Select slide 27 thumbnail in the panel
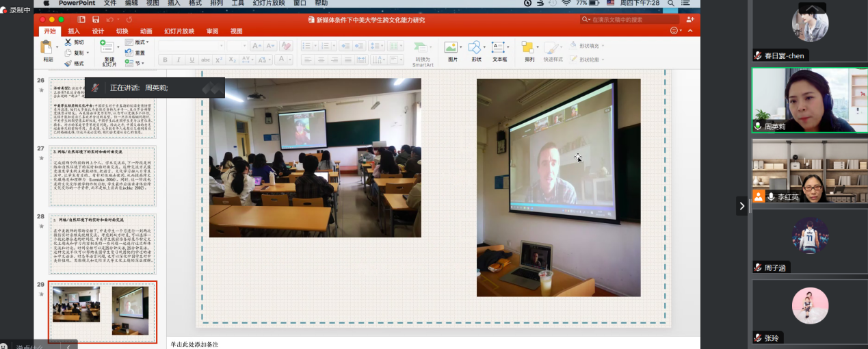 [x=103, y=177]
